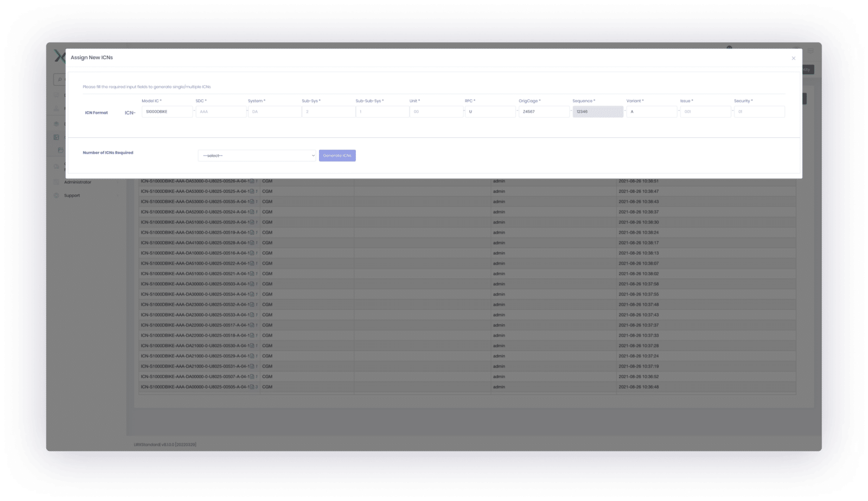Open the --select-- Number of ICNs dropdown
This screenshot has height=501, width=868.
tap(257, 156)
